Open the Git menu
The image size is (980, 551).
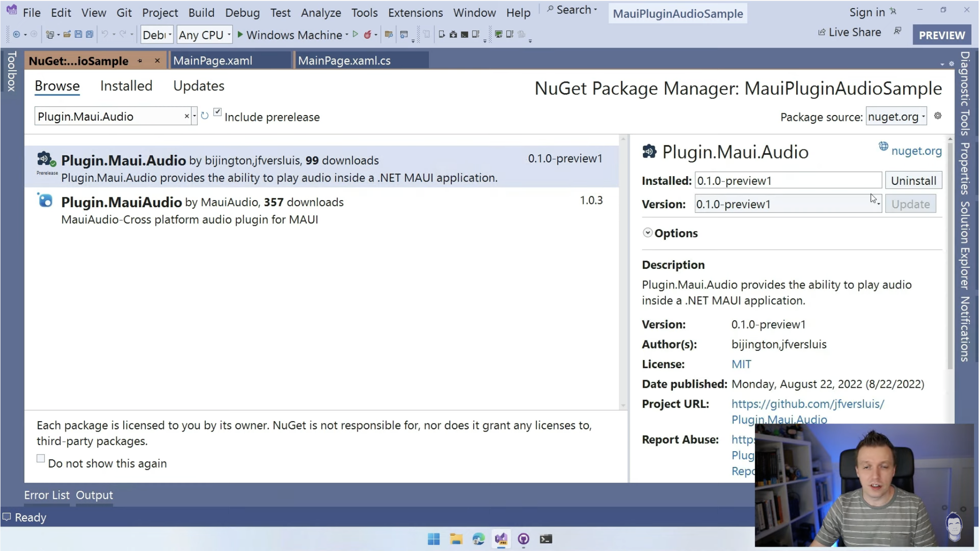pos(124,12)
